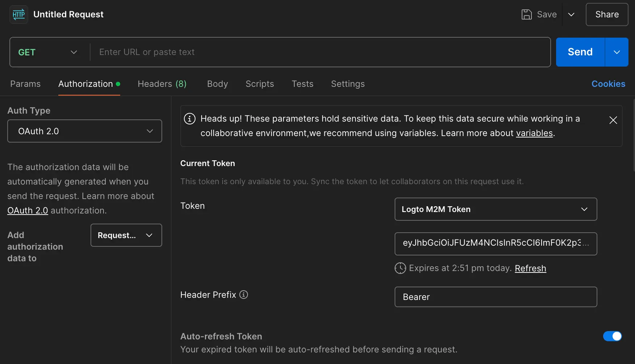635x364 pixels.
Task: Dismiss the Heads up sensitive data banner
Action: point(613,120)
